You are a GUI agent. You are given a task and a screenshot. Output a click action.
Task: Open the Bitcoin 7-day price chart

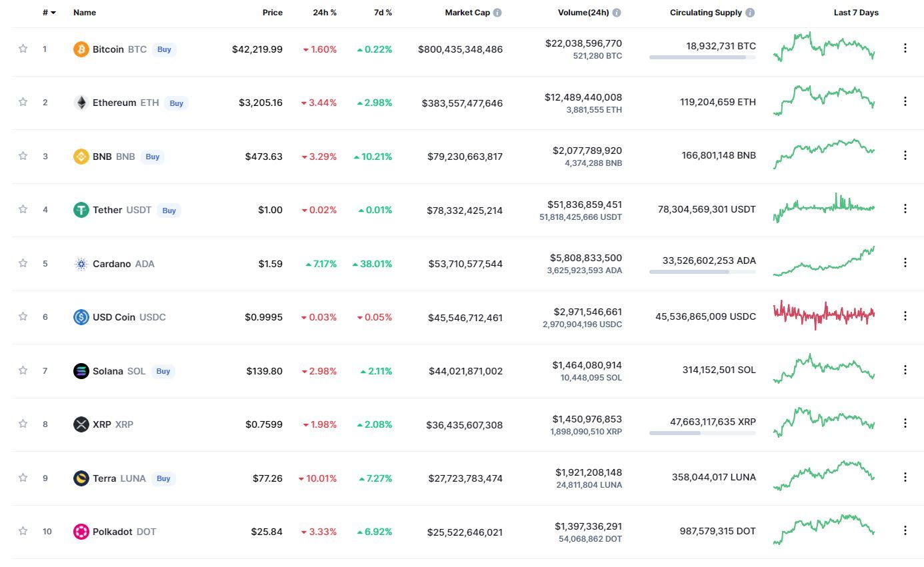824,47
